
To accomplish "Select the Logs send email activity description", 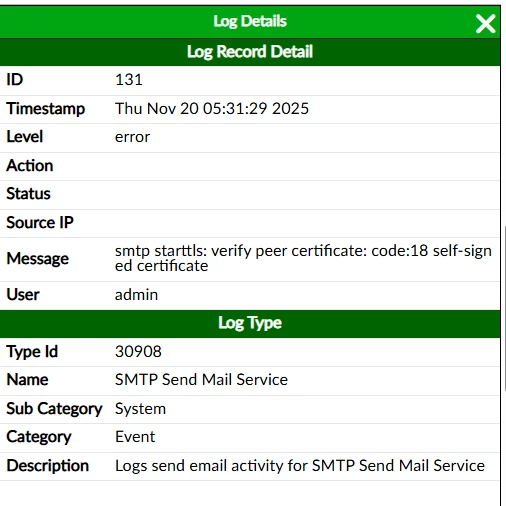I will pos(300,466).
